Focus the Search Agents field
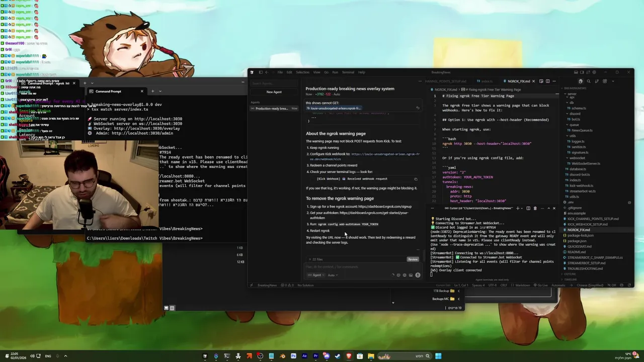644x362 pixels. [x=274, y=83]
